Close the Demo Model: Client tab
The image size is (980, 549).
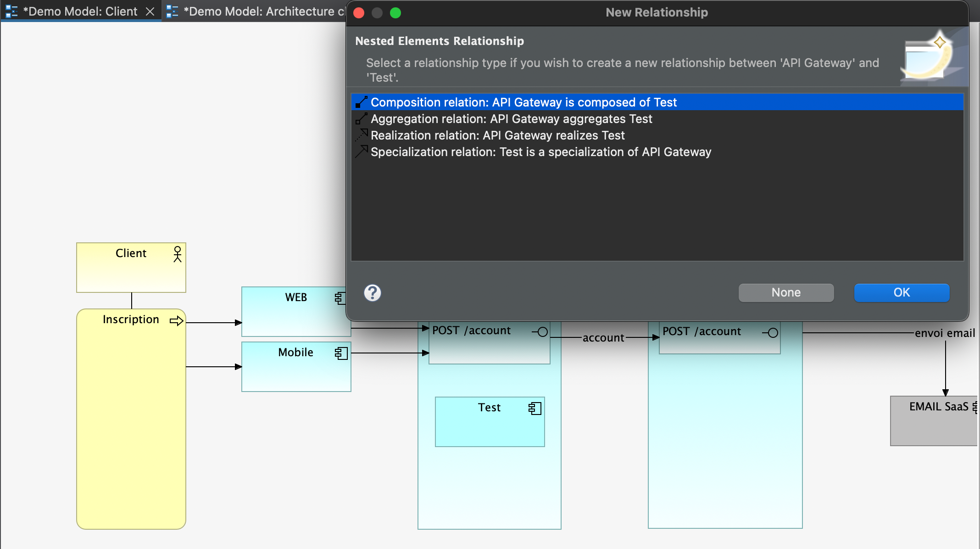(x=150, y=11)
